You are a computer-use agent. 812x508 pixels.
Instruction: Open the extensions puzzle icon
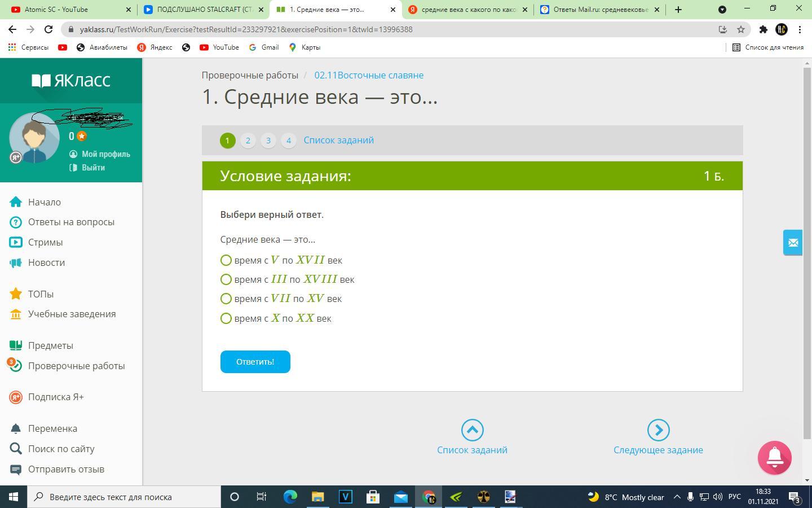click(x=763, y=29)
